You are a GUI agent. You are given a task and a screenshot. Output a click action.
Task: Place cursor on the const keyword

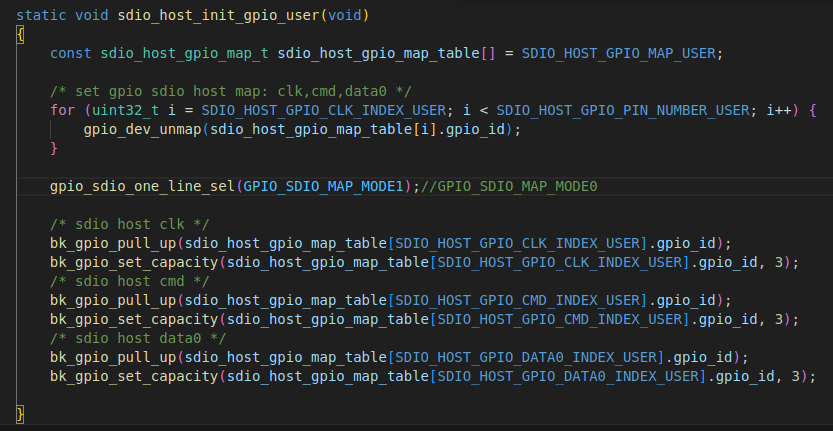click(71, 52)
